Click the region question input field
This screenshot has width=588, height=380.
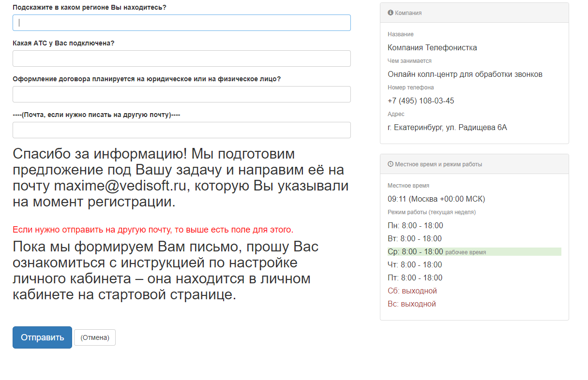[181, 23]
